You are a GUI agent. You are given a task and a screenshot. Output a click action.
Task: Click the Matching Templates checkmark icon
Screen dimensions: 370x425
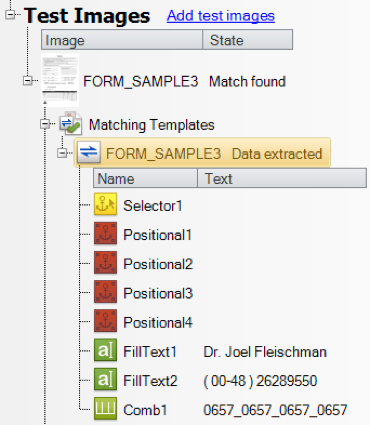click(70, 124)
